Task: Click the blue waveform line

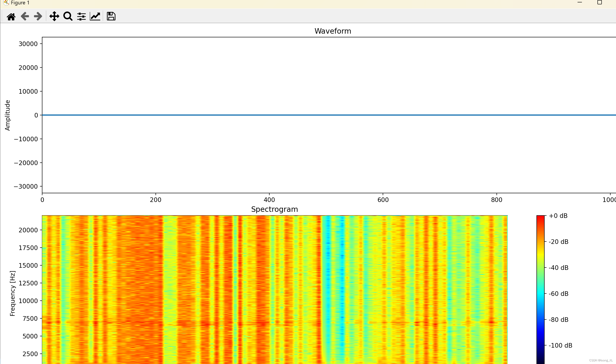Action: (329, 115)
